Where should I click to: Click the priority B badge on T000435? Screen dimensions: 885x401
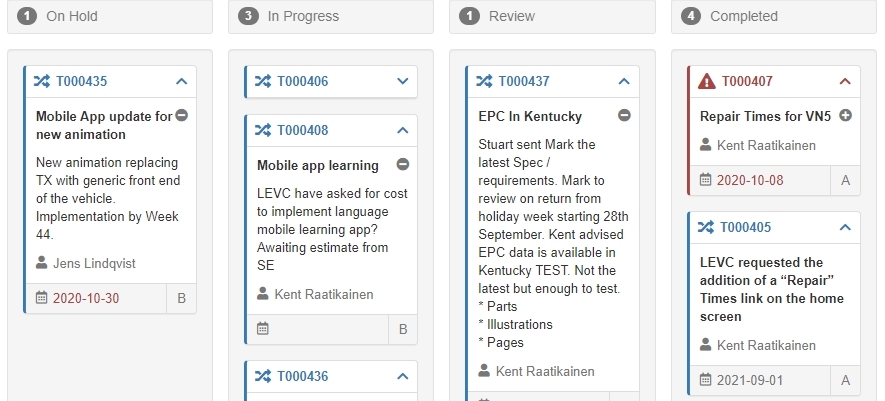click(181, 298)
